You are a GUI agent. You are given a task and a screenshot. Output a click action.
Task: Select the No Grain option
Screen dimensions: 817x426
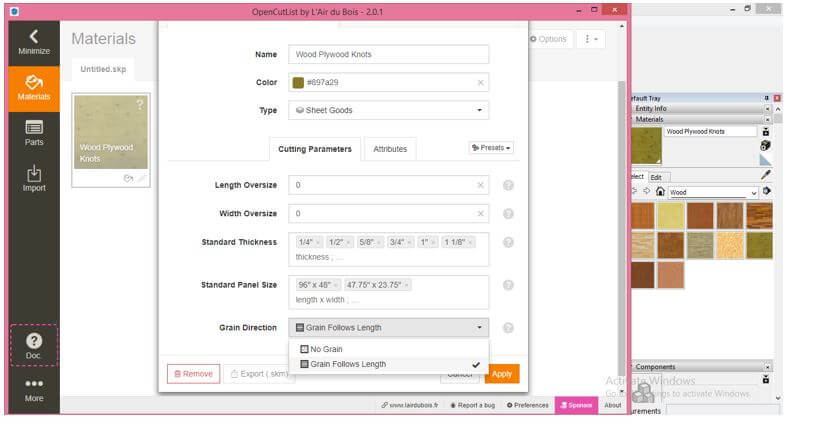[x=388, y=349]
